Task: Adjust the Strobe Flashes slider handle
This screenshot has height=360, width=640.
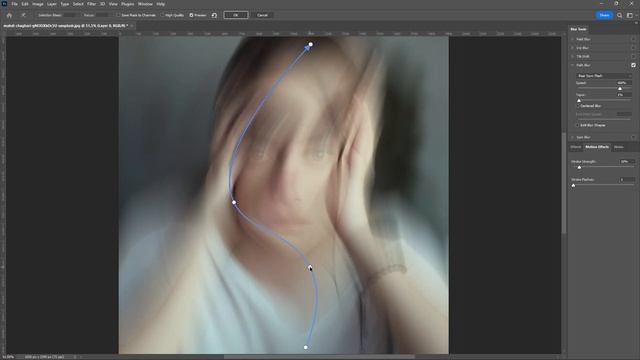Action: pyautogui.click(x=573, y=185)
